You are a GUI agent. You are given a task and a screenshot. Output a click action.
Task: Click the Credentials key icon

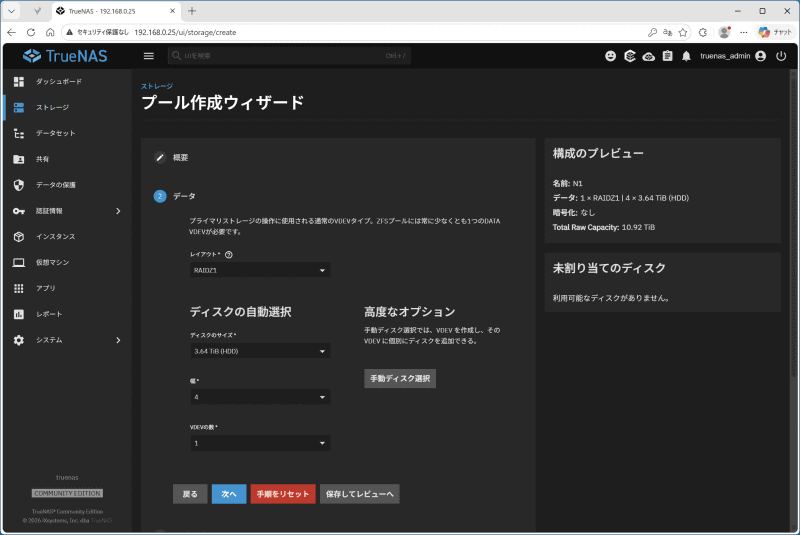coord(19,211)
